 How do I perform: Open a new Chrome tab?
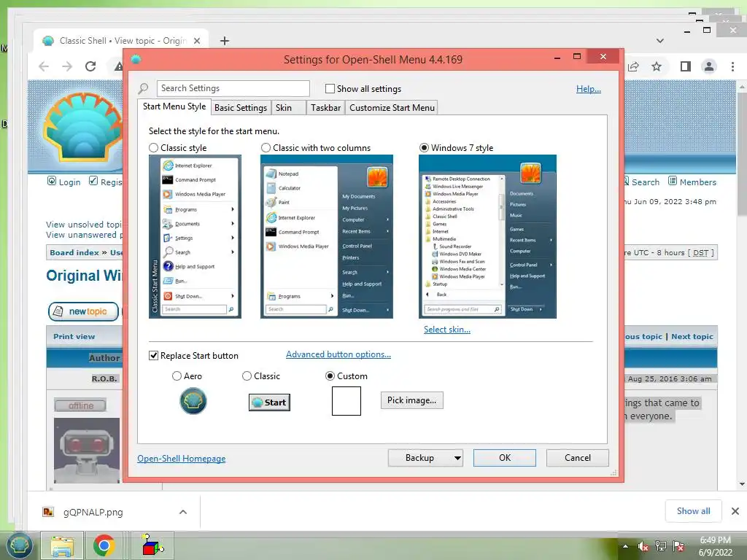point(225,41)
